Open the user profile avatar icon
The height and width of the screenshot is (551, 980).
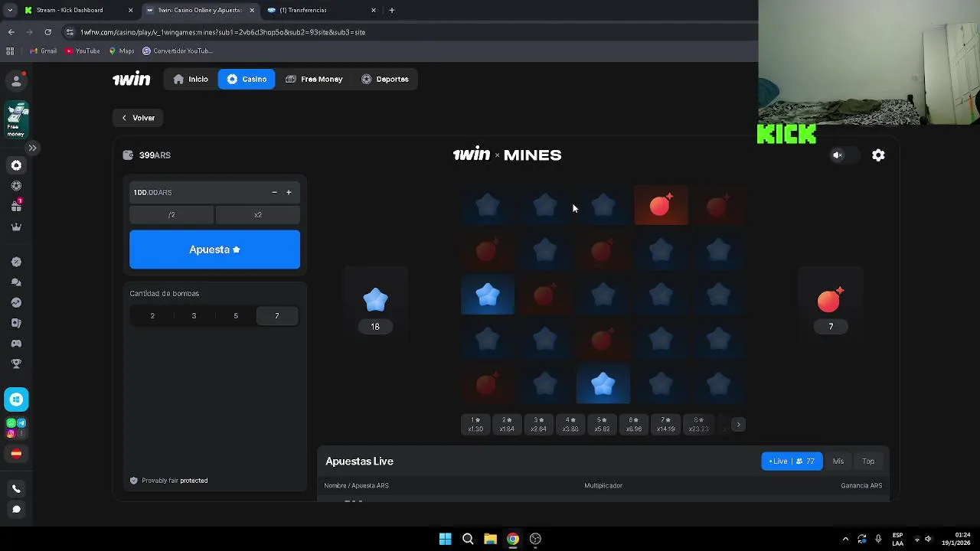click(x=16, y=81)
